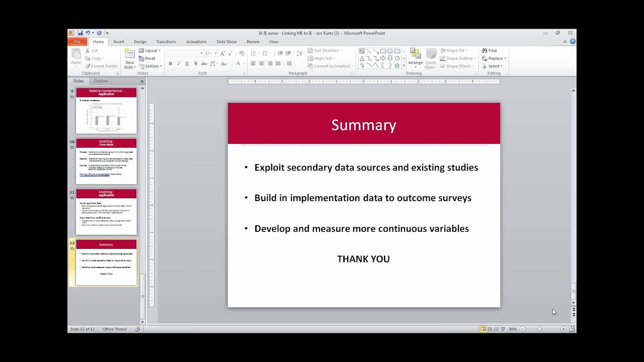
Task: Select slide 10 Matching Overview thumbnail
Action: click(x=106, y=161)
